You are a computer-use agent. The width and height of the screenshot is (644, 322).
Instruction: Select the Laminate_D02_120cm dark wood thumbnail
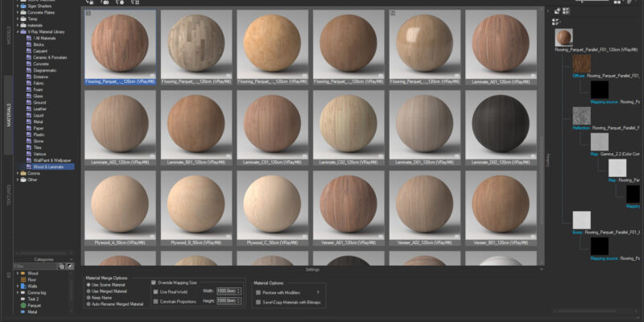(501, 125)
